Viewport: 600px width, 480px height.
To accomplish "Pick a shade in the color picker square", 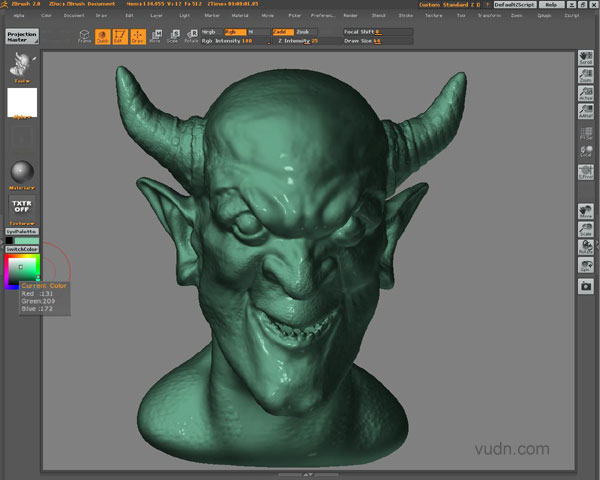I will click(x=22, y=271).
